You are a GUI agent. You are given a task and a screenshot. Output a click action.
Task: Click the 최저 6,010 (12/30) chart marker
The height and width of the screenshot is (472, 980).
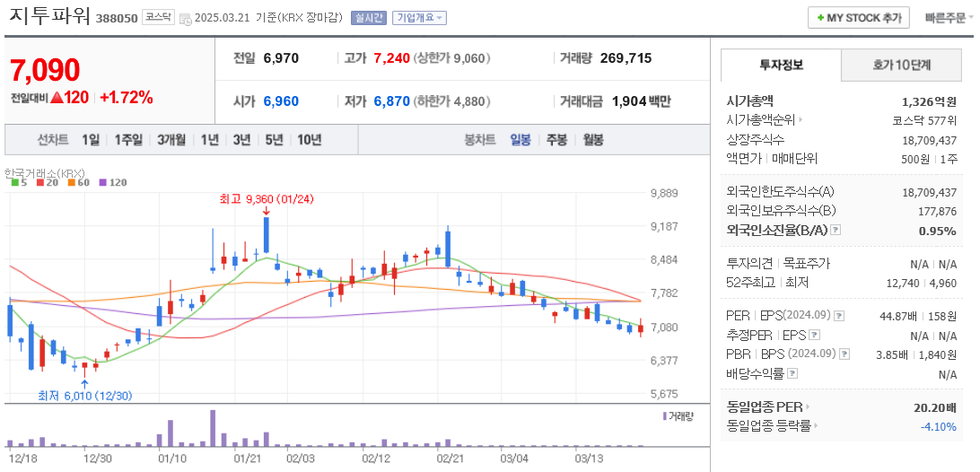(85, 395)
